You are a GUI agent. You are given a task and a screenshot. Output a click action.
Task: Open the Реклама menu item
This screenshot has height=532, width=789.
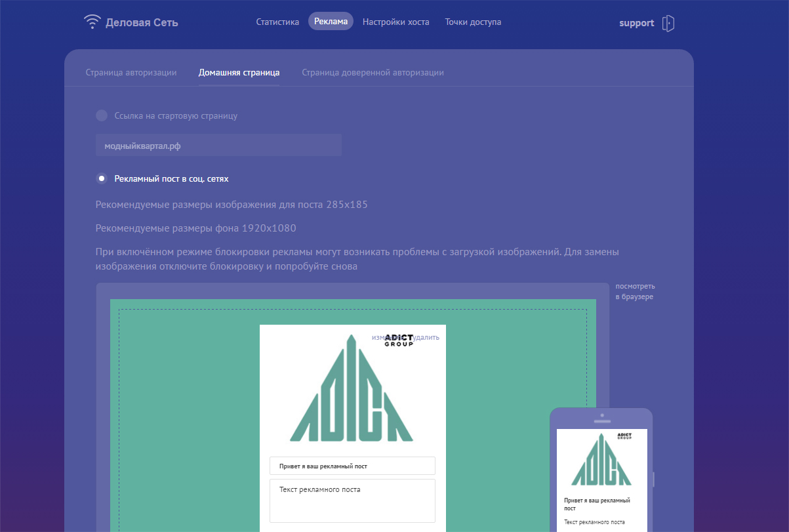click(x=331, y=22)
